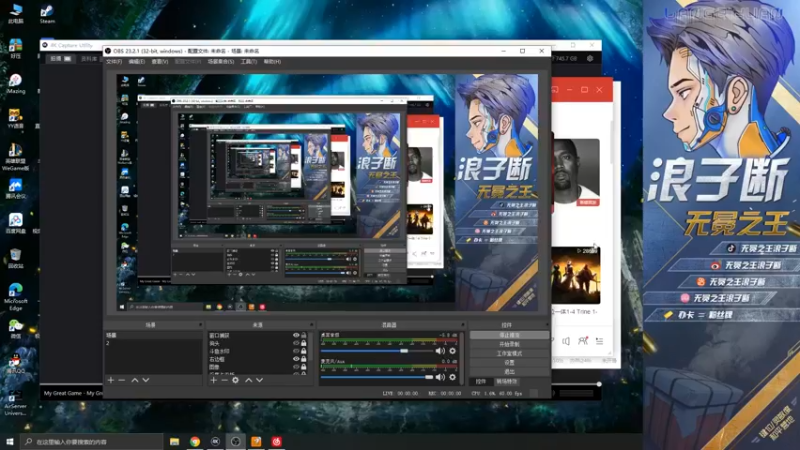Open settings gear in 4K Capture Utility
800x450 pixels.
click(590, 59)
